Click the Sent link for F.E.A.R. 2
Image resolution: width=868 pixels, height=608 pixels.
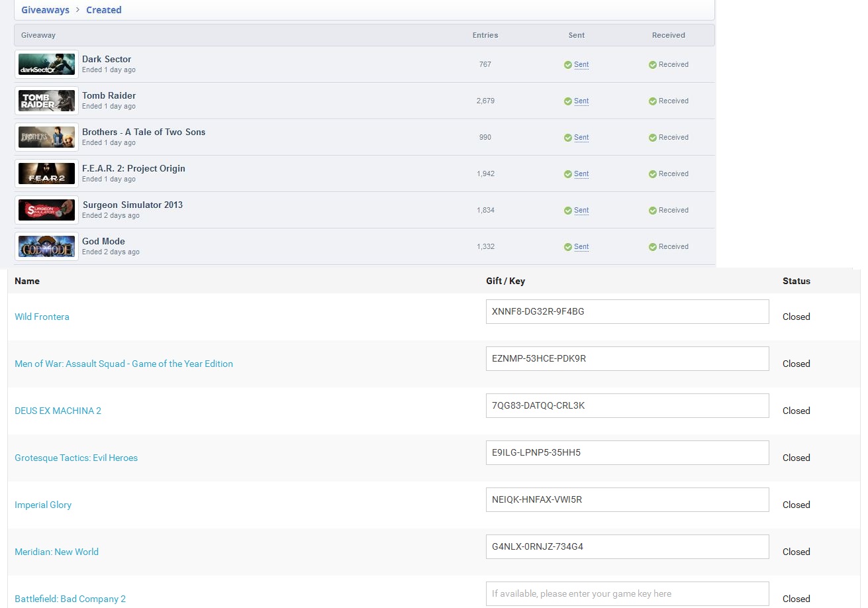click(x=581, y=174)
